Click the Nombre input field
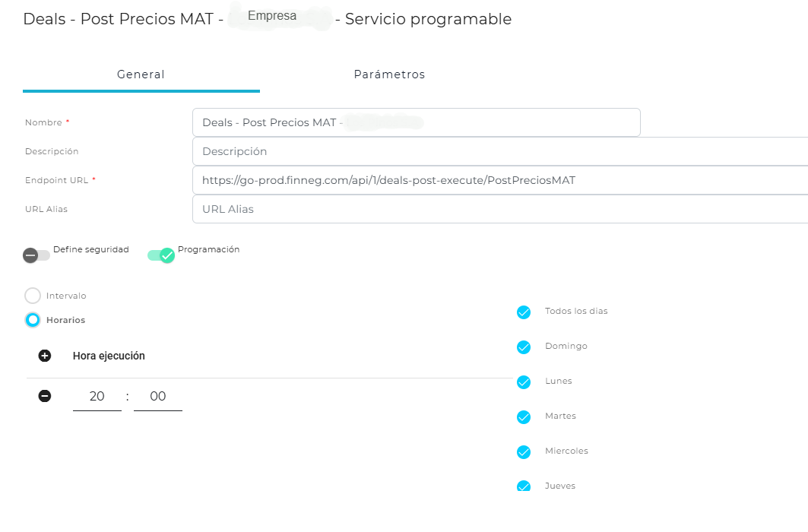This screenshot has height=532, width=808. pyautogui.click(x=416, y=122)
